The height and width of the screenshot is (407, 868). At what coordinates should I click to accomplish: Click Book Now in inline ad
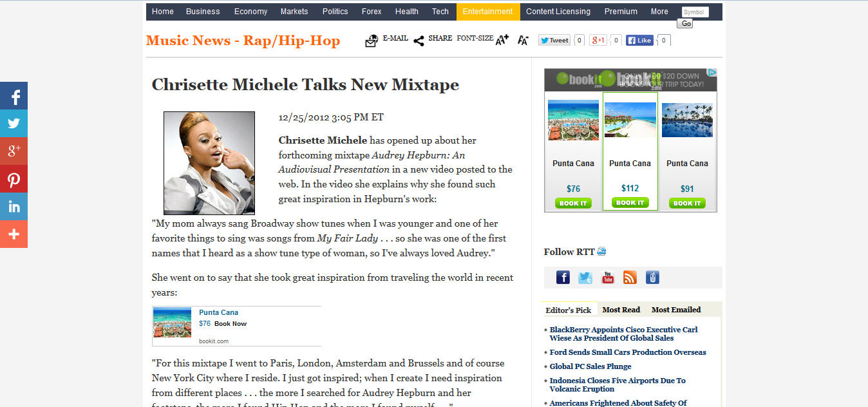click(231, 324)
